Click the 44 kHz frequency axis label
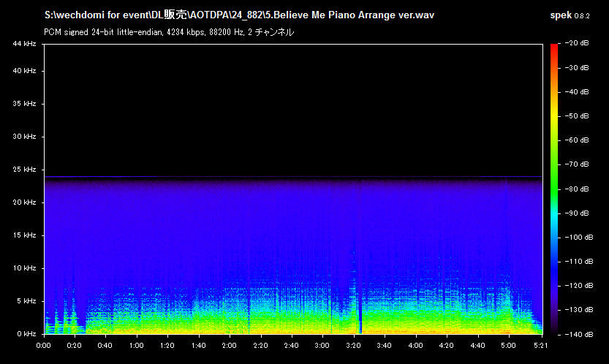 point(24,44)
